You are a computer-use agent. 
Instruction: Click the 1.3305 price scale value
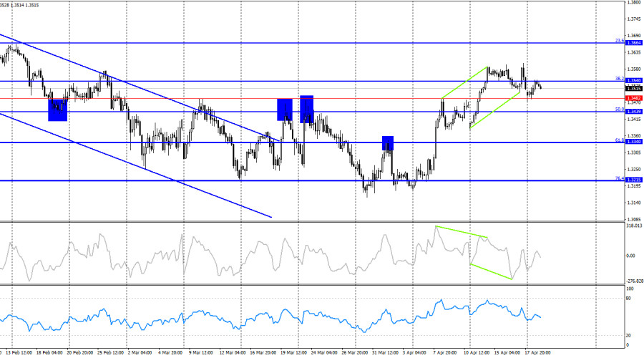tap(634, 153)
